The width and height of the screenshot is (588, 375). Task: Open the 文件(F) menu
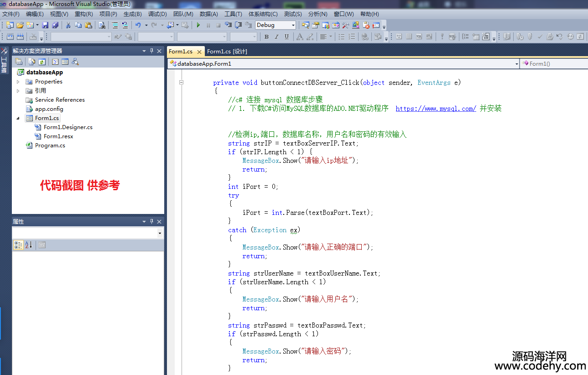(11, 14)
